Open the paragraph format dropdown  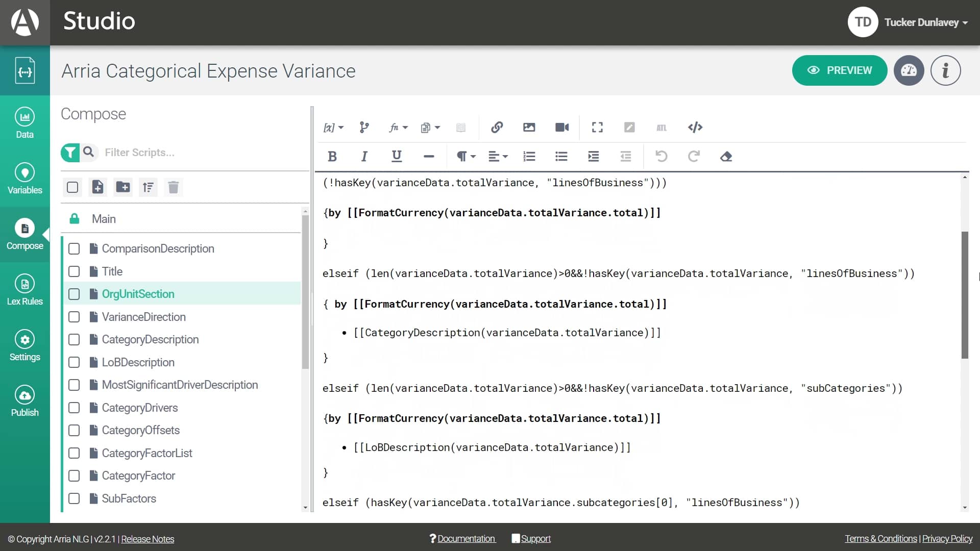465,157
